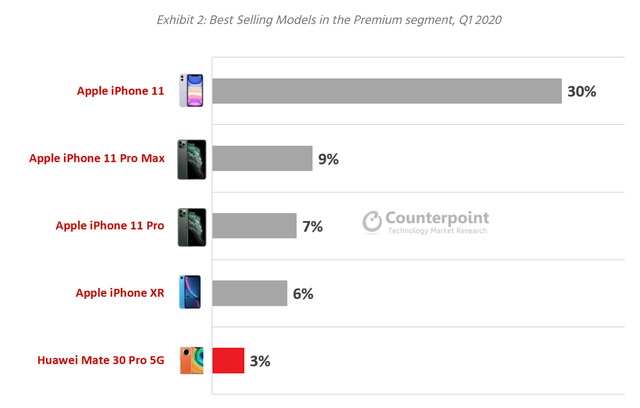
Task: Click the gray iPhone XR bar
Action: [249, 293]
